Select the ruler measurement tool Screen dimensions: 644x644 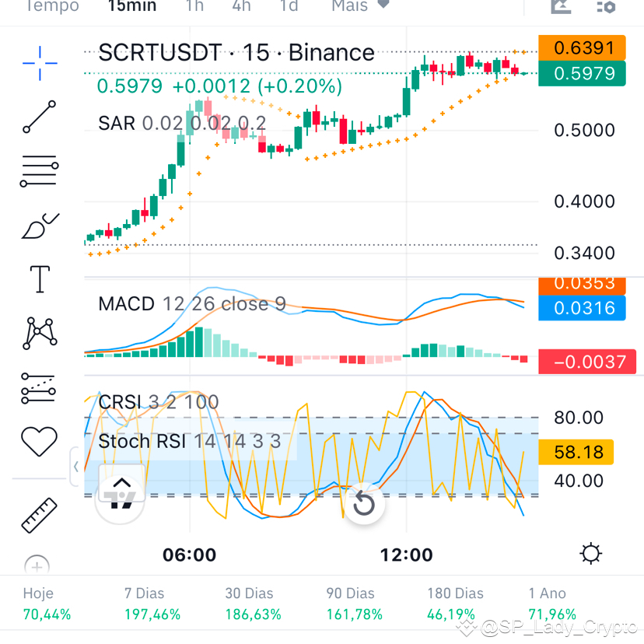[39, 515]
